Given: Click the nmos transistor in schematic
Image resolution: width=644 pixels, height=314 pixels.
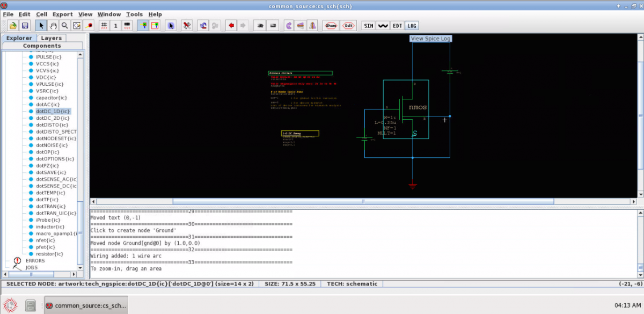Looking at the screenshot, I should pyautogui.click(x=406, y=109).
